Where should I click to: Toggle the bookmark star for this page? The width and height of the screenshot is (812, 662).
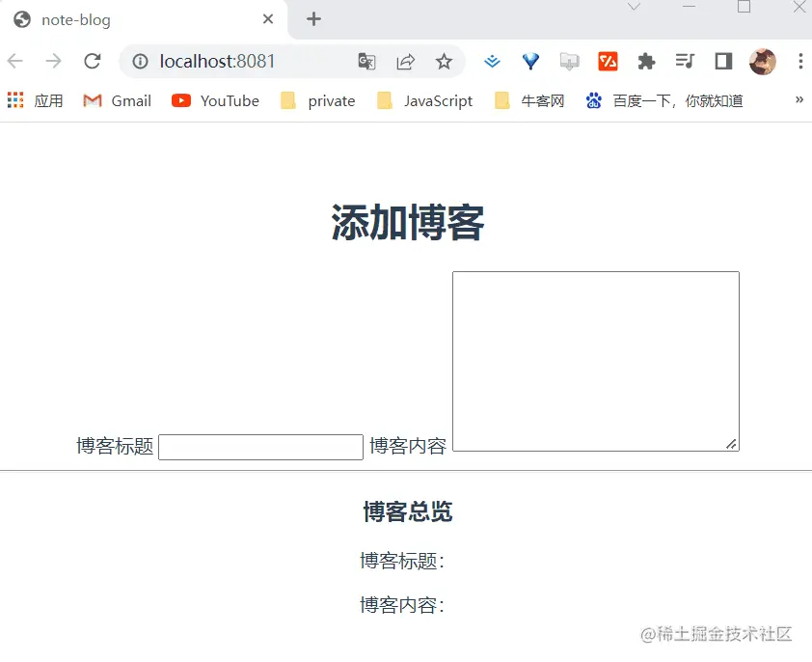point(444,61)
